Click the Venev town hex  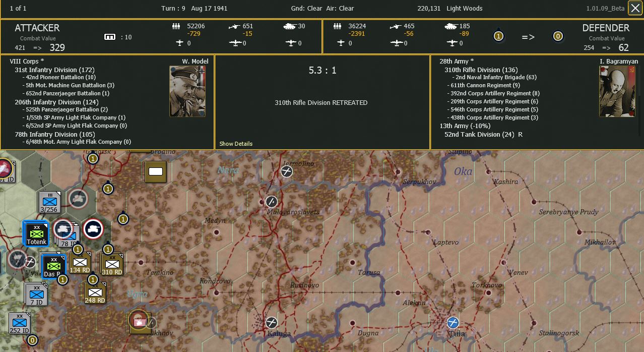[x=503, y=262]
